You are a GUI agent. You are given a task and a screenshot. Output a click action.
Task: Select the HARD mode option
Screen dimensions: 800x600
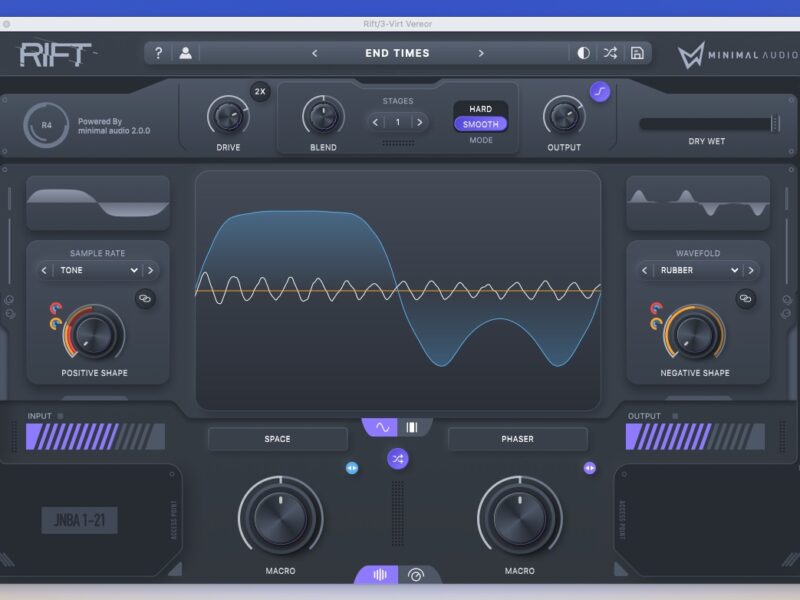(480, 108)
